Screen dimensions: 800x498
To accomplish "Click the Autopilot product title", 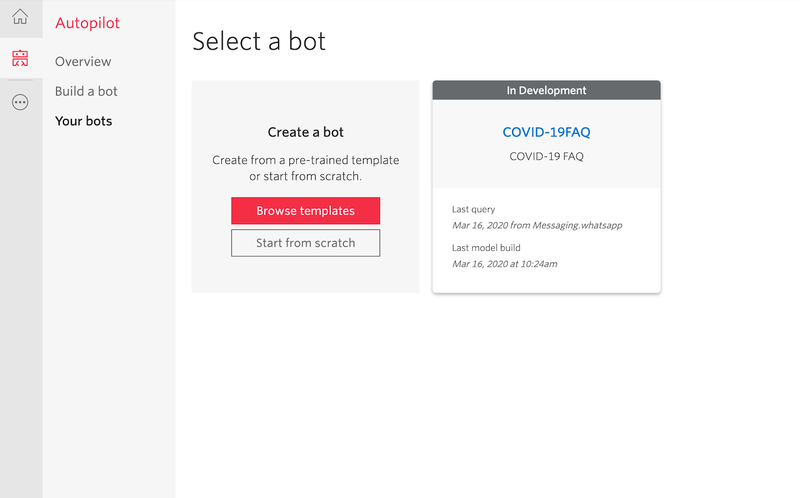I will pyautogui.click(x=87, y=23).
